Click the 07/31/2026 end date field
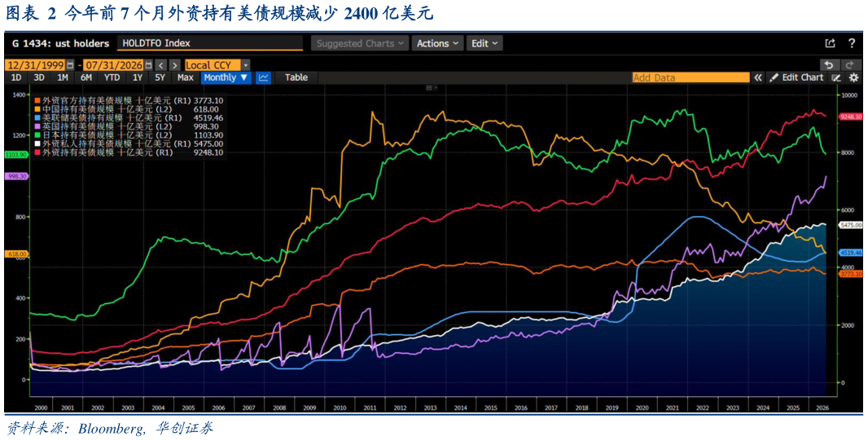 [113, 65]
